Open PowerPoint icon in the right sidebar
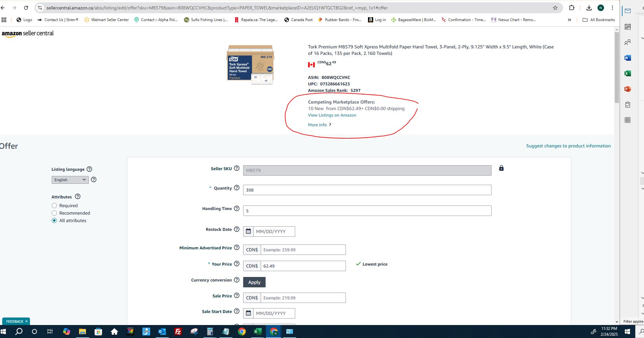 [x=628, y=89]
